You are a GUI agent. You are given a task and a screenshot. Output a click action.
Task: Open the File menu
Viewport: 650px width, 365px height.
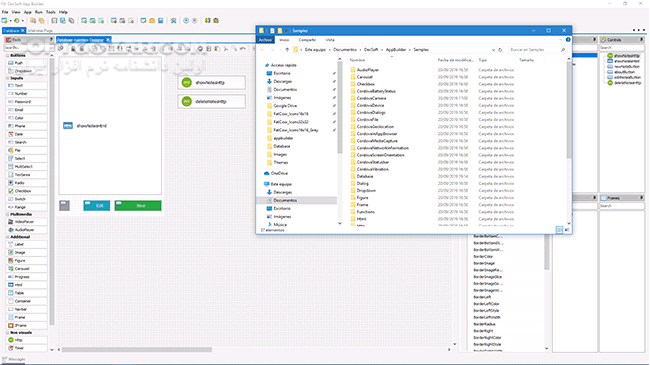[x=5, y=12]
